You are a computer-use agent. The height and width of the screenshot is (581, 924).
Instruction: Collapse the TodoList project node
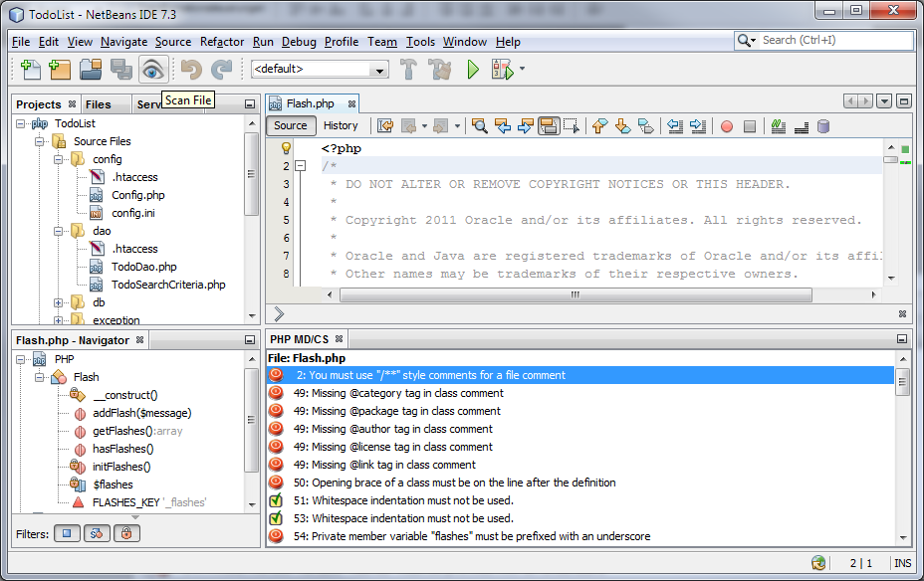(x=21, y=123)
